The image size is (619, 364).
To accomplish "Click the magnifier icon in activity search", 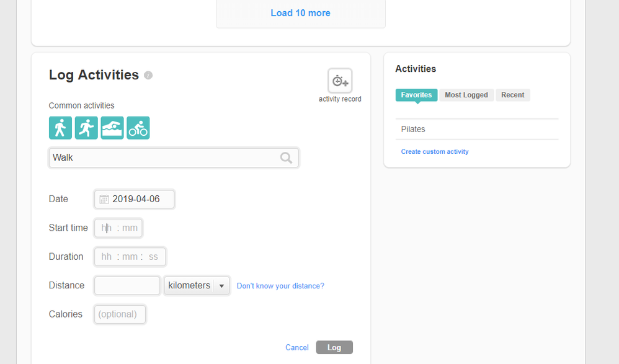I will coord(286,158).
